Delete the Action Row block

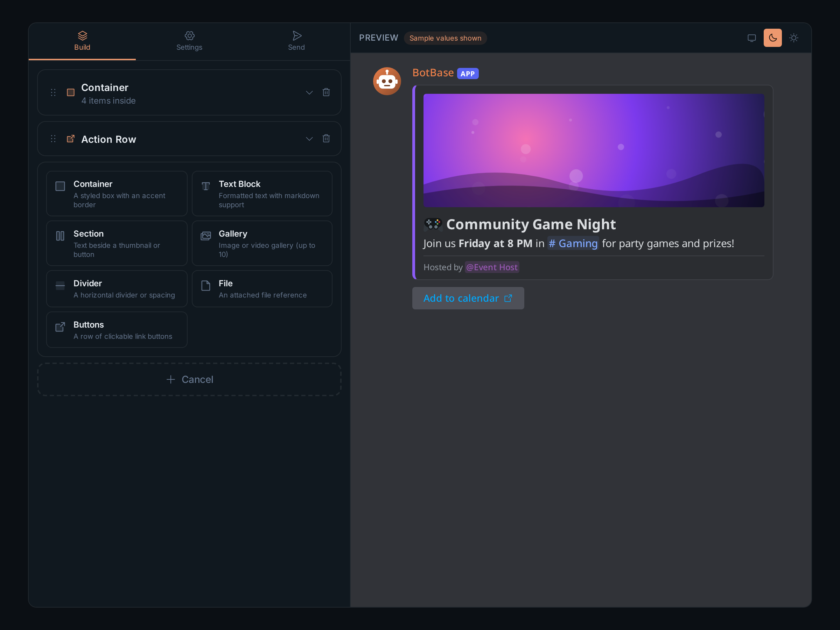(326, 139)
